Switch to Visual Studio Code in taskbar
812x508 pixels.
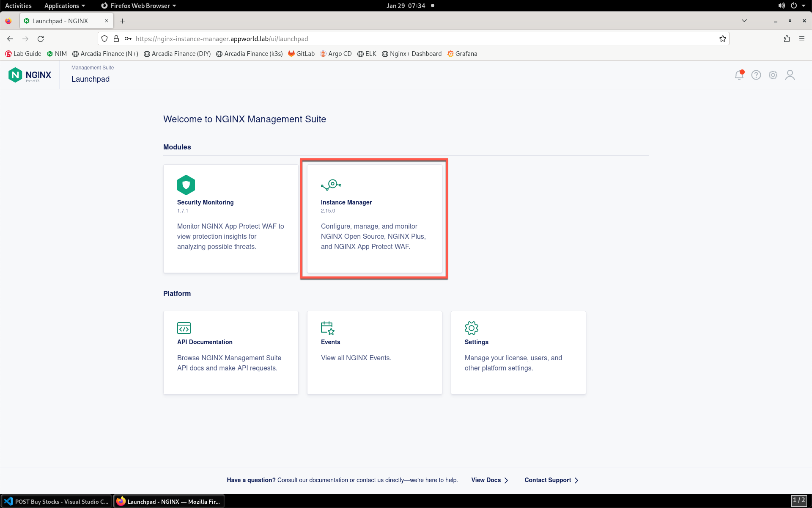point(57,502)
